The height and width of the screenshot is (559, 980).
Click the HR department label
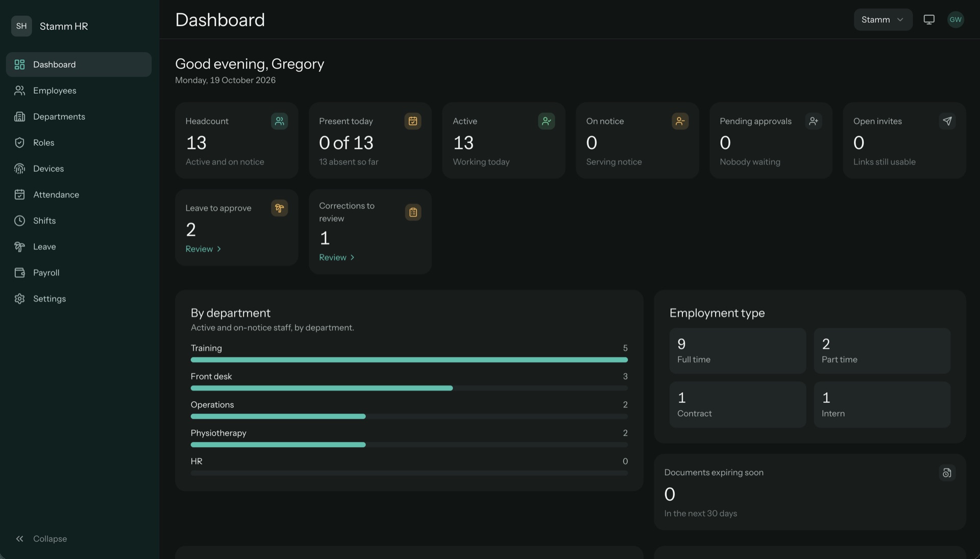click(197, 461)
